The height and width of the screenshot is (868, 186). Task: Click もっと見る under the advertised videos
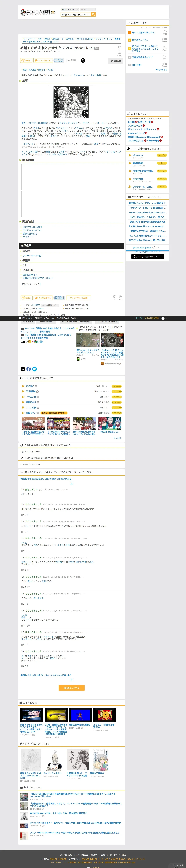click(117, 438)
